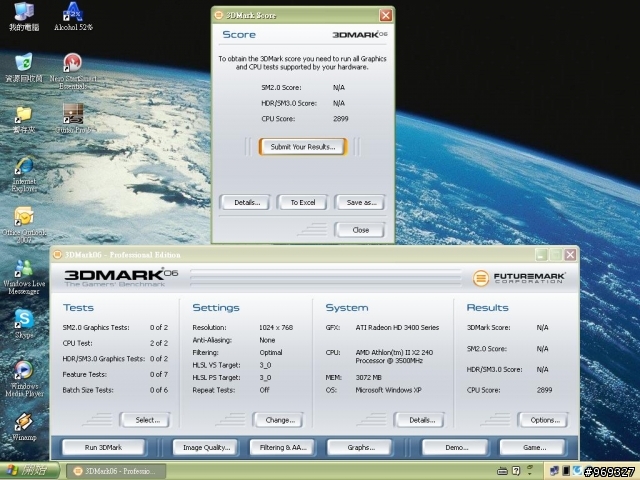This screenshot has height=480, width=640.
Task: Click the 3072 MB memory value
Action: pyautogui.click(x=369, y=378)
